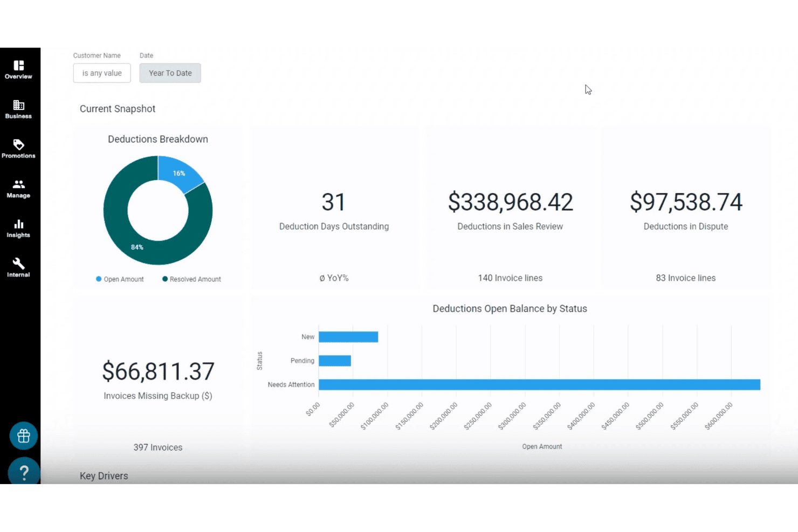This screenshot has width=798, height=532.
Task: Click the 'Ø YoY%' text
Action: click(334, 278)
